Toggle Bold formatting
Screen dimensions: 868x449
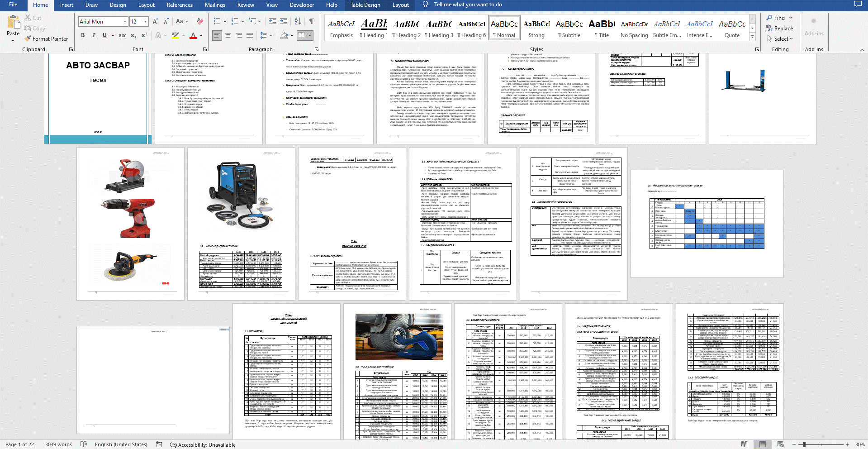[x=83, y=35]
